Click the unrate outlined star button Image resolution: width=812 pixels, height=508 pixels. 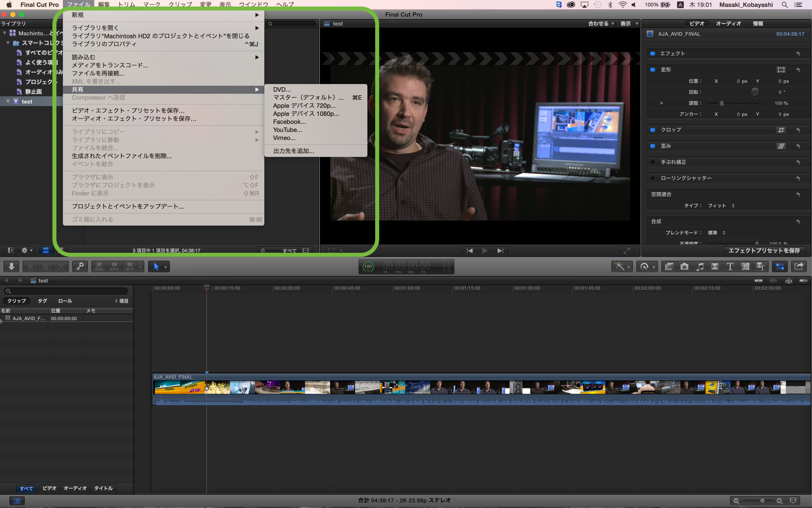tap(45, 267)
